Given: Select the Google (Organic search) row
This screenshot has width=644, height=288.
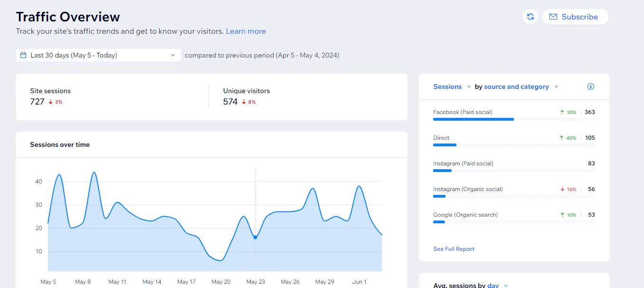Looking at the screenshot, I should tap(514, 218).
